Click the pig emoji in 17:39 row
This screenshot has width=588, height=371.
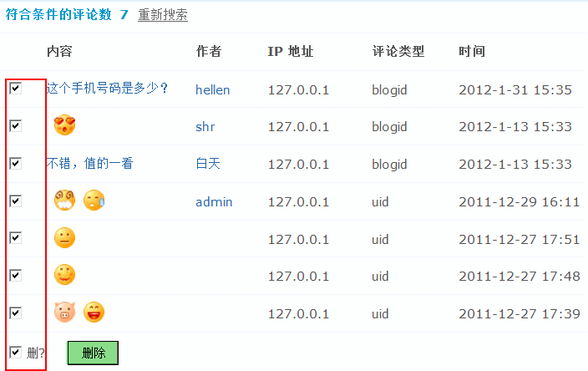(64, 313)
